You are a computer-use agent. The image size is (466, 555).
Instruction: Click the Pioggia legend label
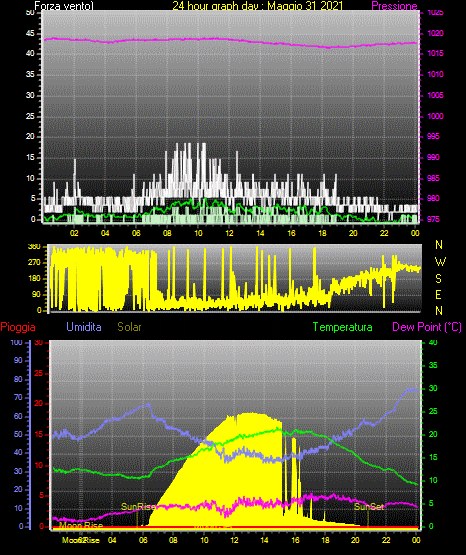point(18,327)
